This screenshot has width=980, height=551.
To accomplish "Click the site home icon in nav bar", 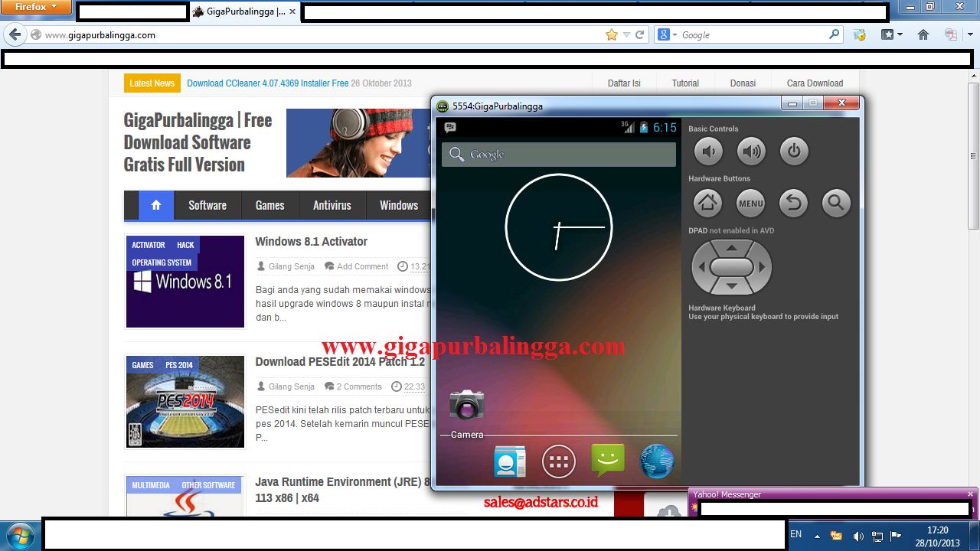I will tap(156, 205).
